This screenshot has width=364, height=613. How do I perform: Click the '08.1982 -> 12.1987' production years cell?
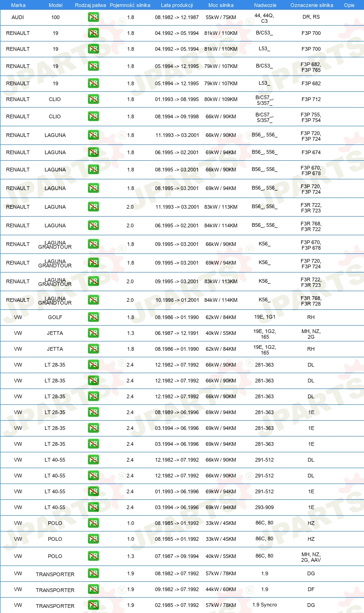pyautogui.click(x=177, y=17)
